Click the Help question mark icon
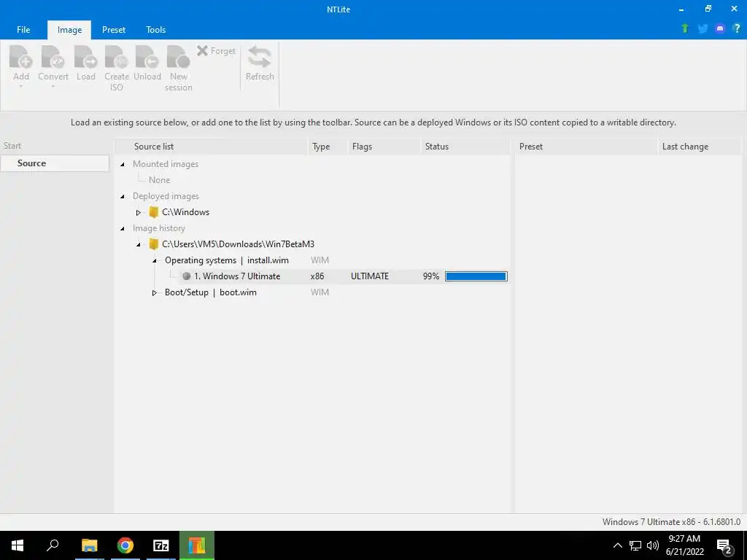 [737, 28]
